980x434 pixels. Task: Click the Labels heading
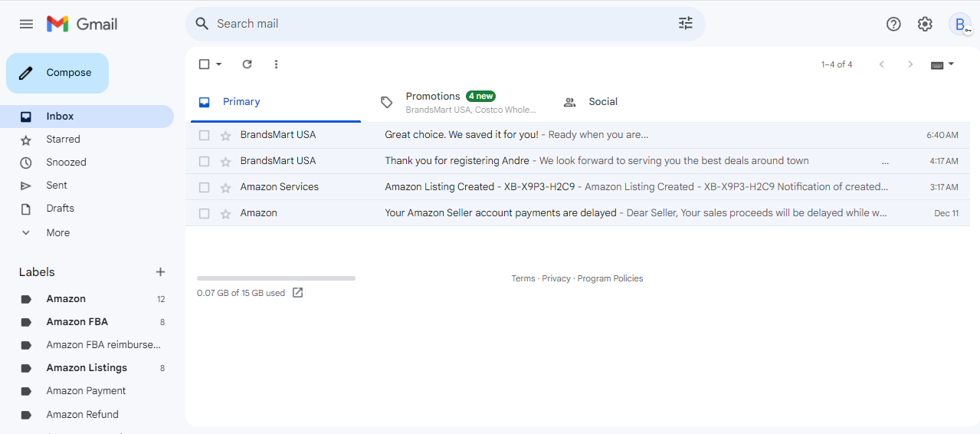click(37, 272)
